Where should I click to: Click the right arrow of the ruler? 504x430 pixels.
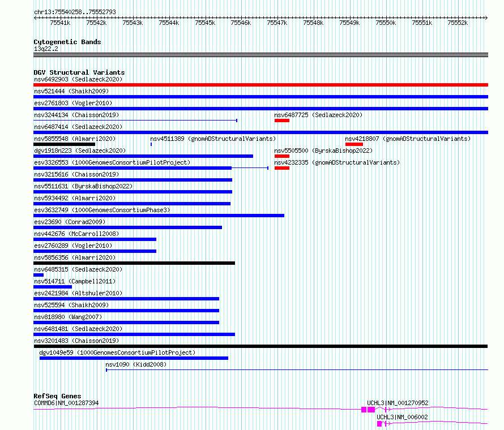[486, 18]
